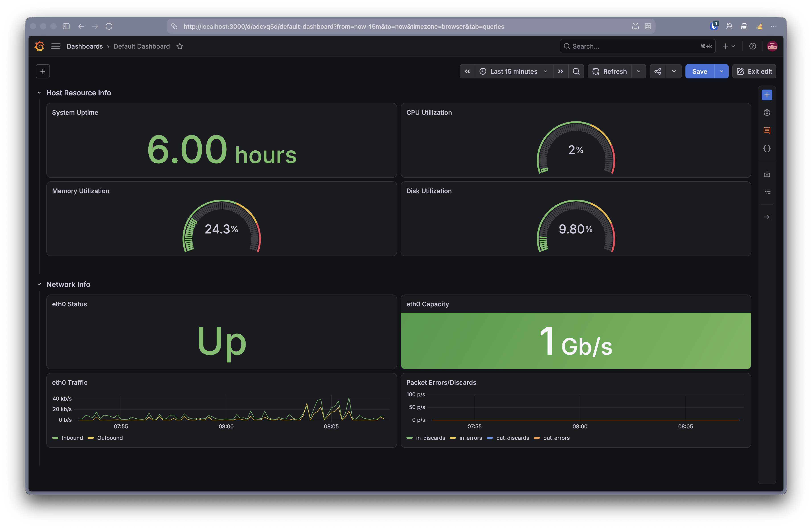This screenshot has width=812, height=528.
Task: Open dashboard settings gear in sidebar
Action: pos(767,113)
